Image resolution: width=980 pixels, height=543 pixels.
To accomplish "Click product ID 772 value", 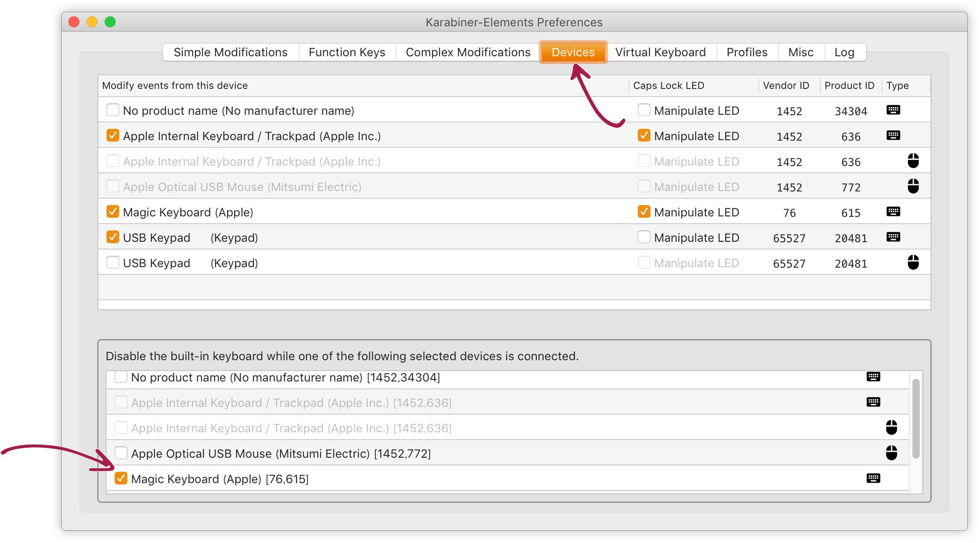I will pyautogui.click(x=851, y=187).
